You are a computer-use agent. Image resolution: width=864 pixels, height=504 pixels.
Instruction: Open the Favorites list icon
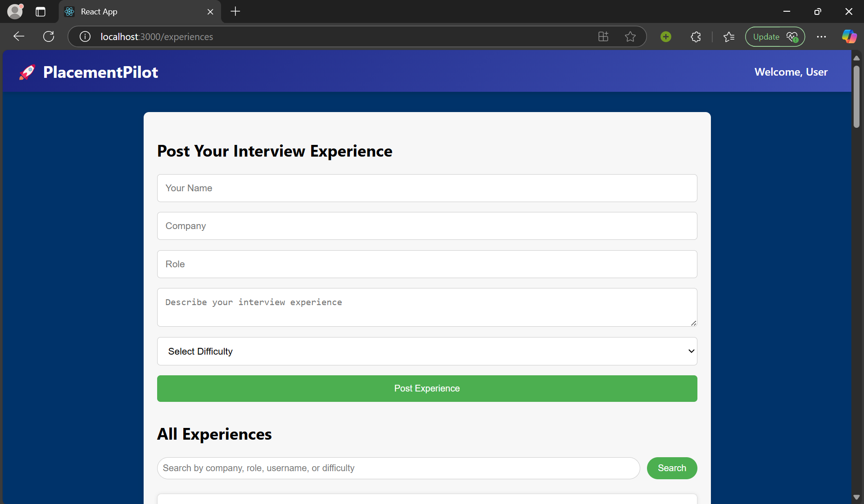[729, 36]
